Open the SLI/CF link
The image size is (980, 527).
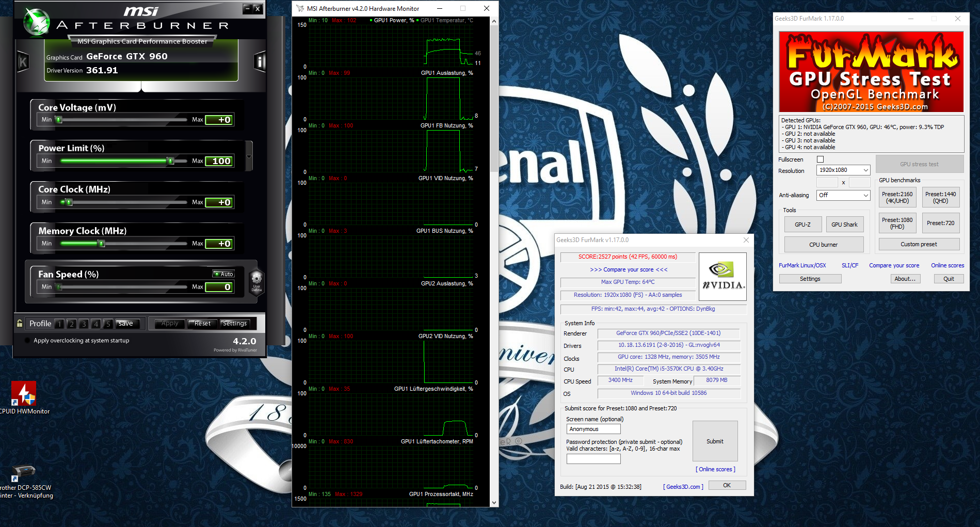850,265
